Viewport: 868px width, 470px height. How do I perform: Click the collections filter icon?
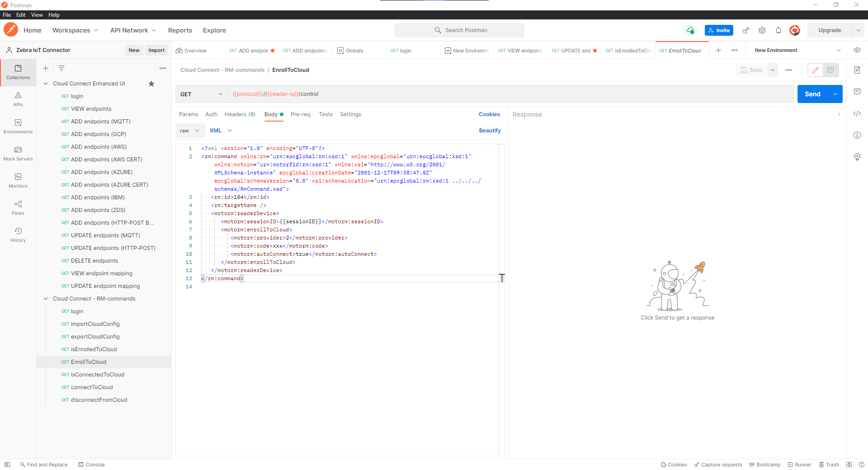click(x=61, y=68)
